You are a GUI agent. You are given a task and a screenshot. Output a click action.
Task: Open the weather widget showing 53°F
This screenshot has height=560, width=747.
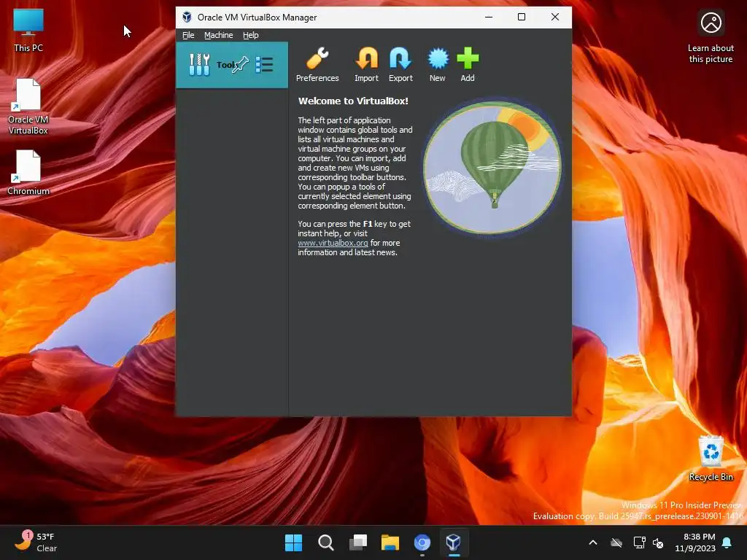[x=36, y=542]
